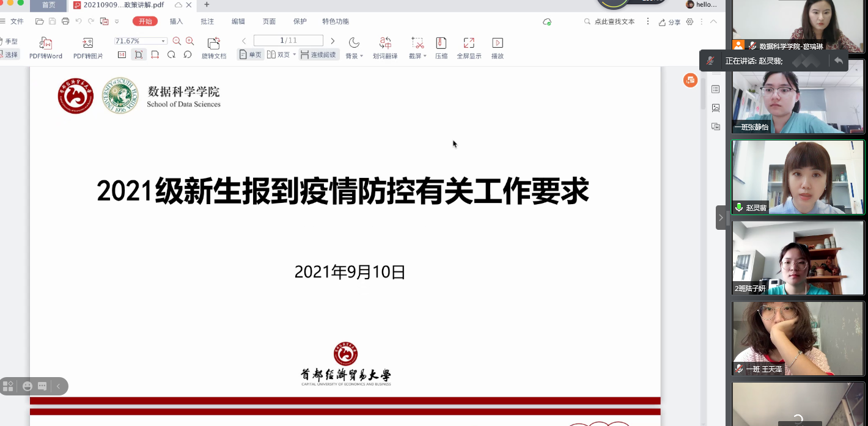Click the muted microphone icon in speaking bar
This screenshot has width=868, height=426.
point(710,61)
